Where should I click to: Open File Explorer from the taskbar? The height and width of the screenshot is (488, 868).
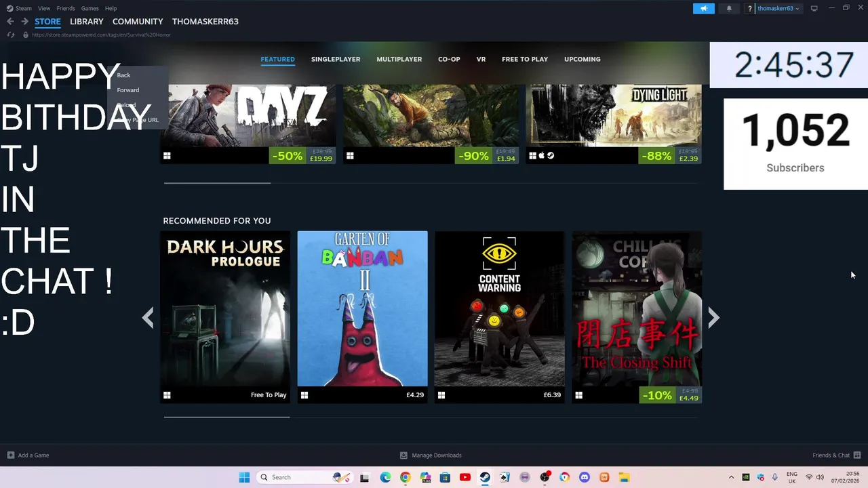point(624,477)
